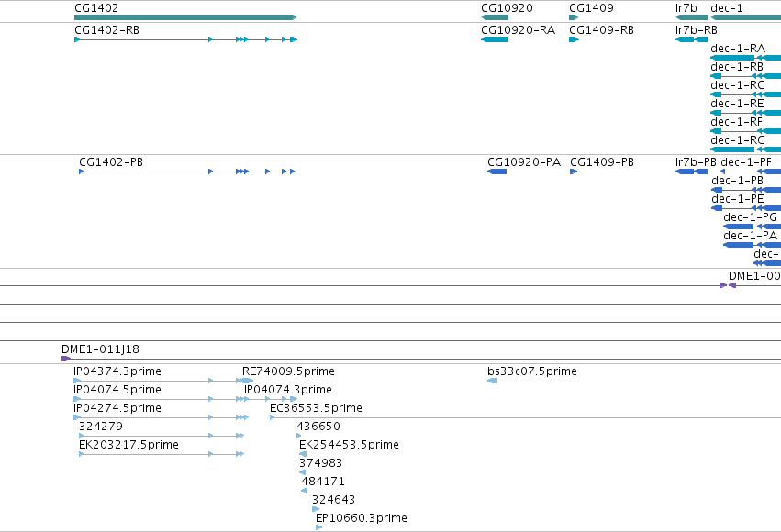The image size is (781, 532).
Task: Select the CG1402-RB transcript
Action: click(185, 39)
